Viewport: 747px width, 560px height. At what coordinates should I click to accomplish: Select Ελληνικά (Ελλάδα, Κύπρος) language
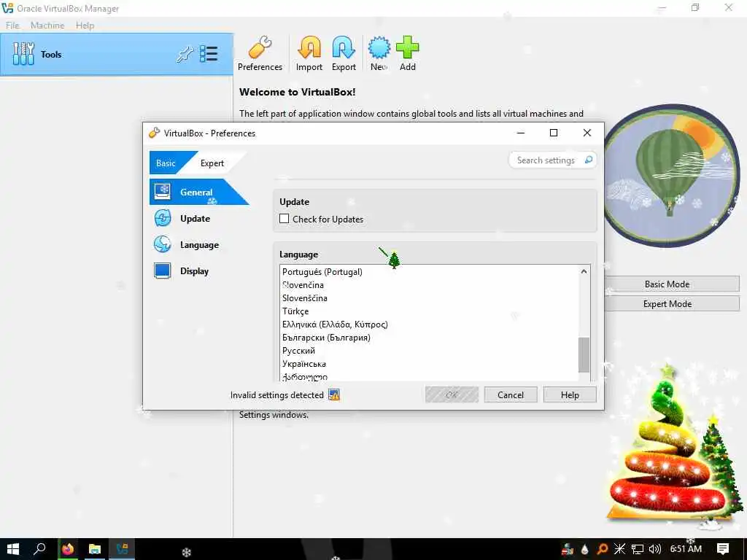click(335, 324)
